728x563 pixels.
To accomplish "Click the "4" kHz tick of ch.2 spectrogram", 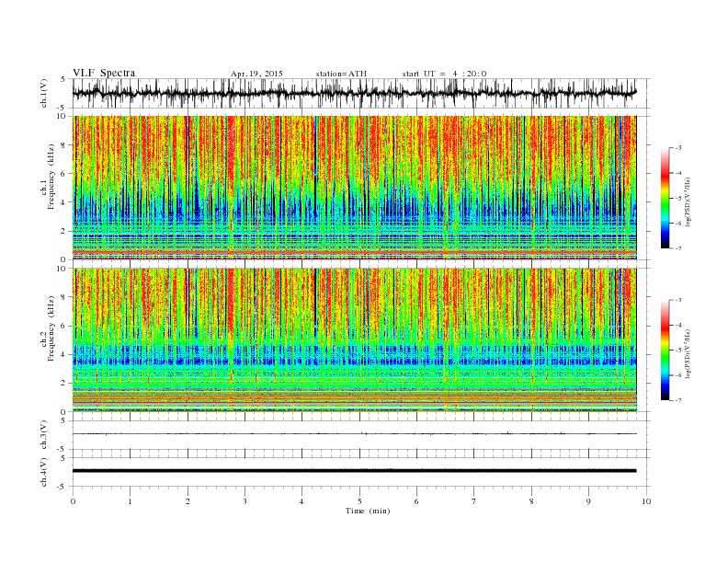I will pyautogui.click(x=64, y=355).
